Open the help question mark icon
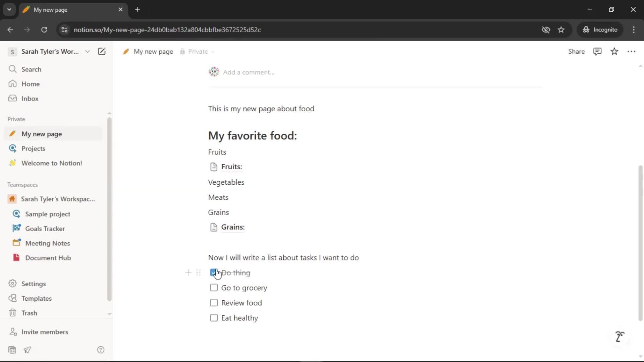Screen dimensions: 644x362 pyautogui.click(x=101, y=350)
